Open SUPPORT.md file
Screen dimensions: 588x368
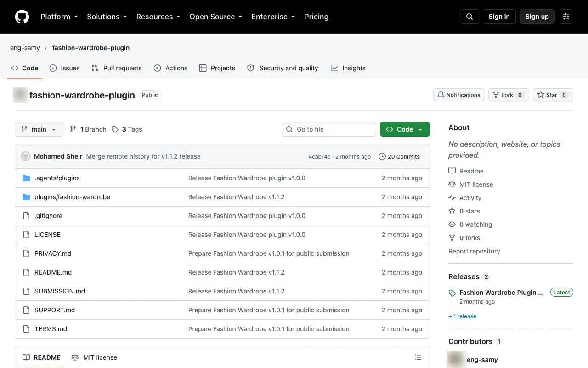[x=55, y=310]
